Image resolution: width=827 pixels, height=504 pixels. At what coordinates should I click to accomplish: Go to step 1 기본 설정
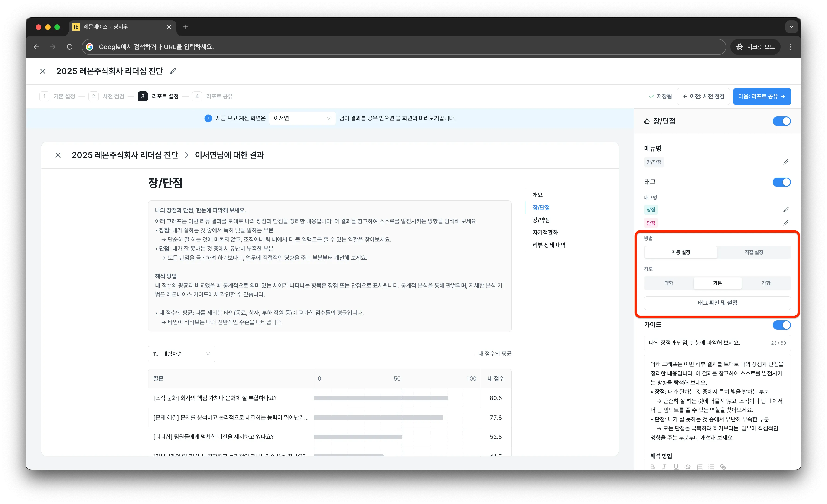point(58,96)
